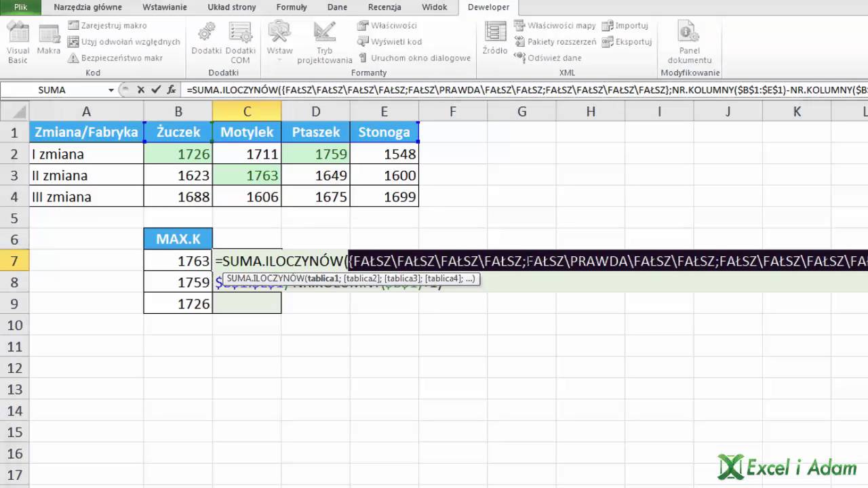Viewport: 868px width, 488px height.
Task: Switch to Układ strony tab
Action: (x=232, y=7)
